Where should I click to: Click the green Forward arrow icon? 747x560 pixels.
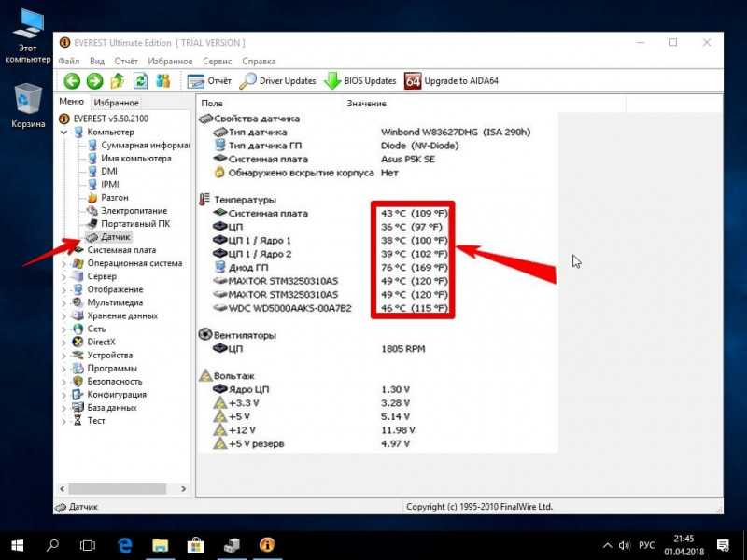click(x=95, y=81)
